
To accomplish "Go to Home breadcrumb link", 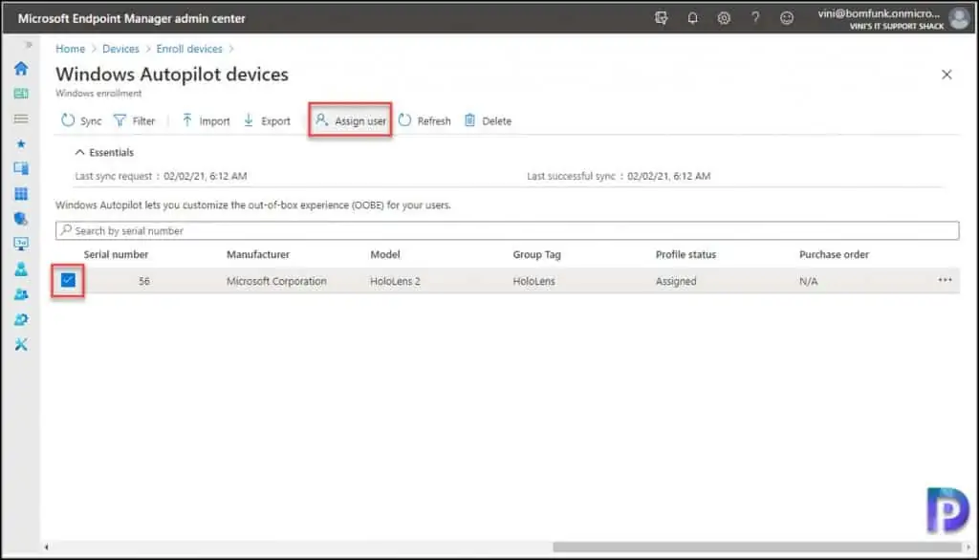I will point(70,49).
